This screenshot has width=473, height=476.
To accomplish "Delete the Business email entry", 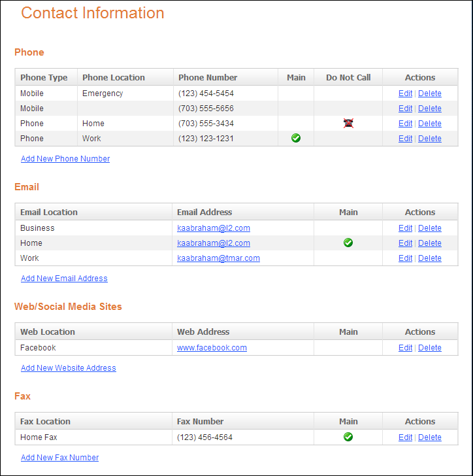I will (430, 228).
